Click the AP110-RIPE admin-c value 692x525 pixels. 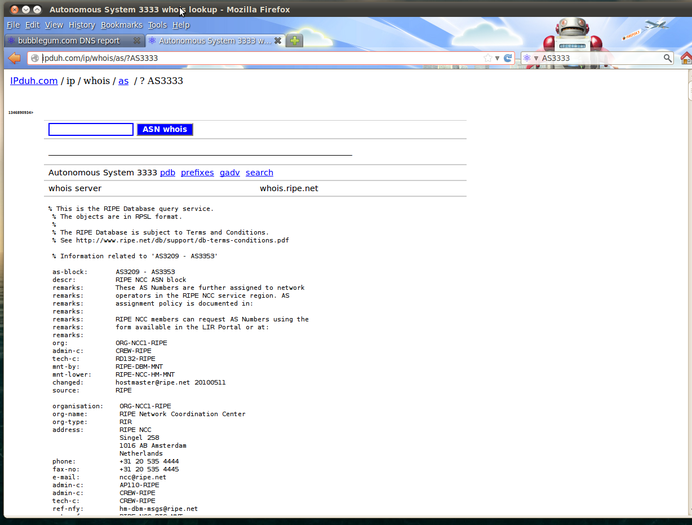click(139, 485)
